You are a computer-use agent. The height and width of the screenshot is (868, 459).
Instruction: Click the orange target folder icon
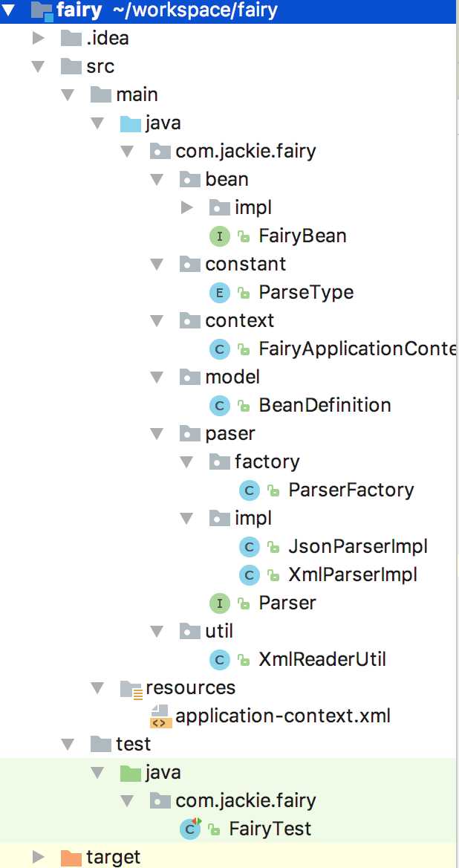coord(71,858)
